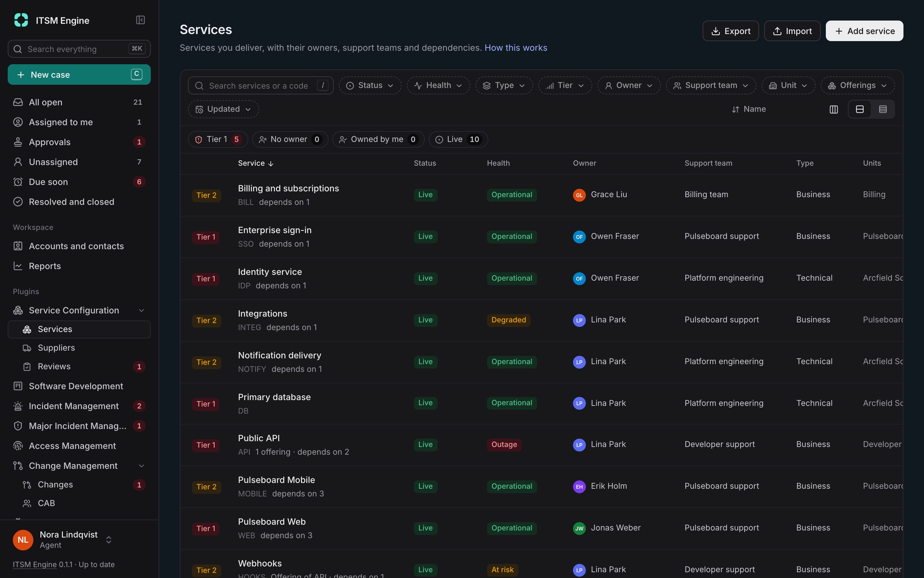Open the Updated date filter
Screen dimensions: 924x578
[x=223, y=109]
